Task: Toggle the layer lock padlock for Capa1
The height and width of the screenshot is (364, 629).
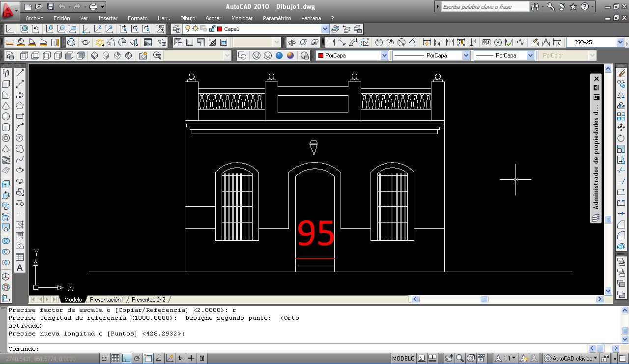Action: [x=212, y=28]
